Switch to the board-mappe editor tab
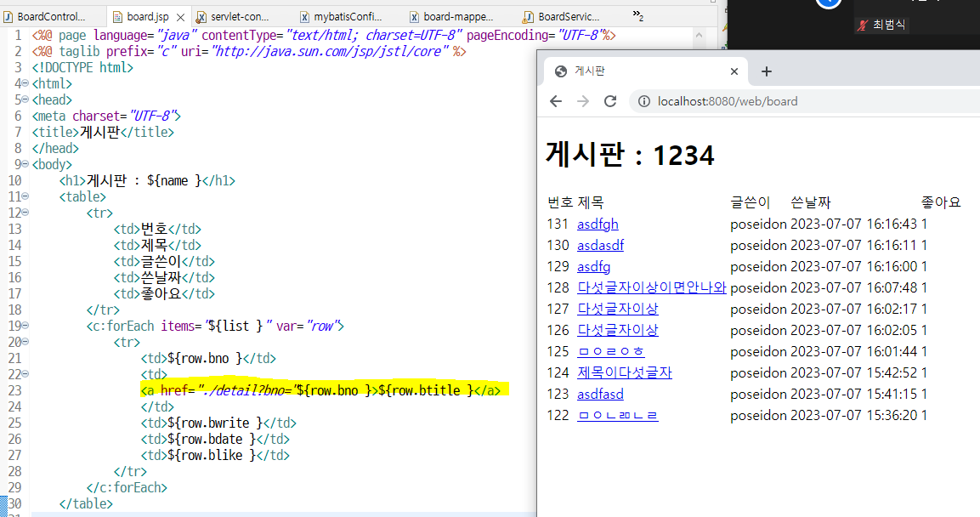980x517 pixels. coord(451,17)
